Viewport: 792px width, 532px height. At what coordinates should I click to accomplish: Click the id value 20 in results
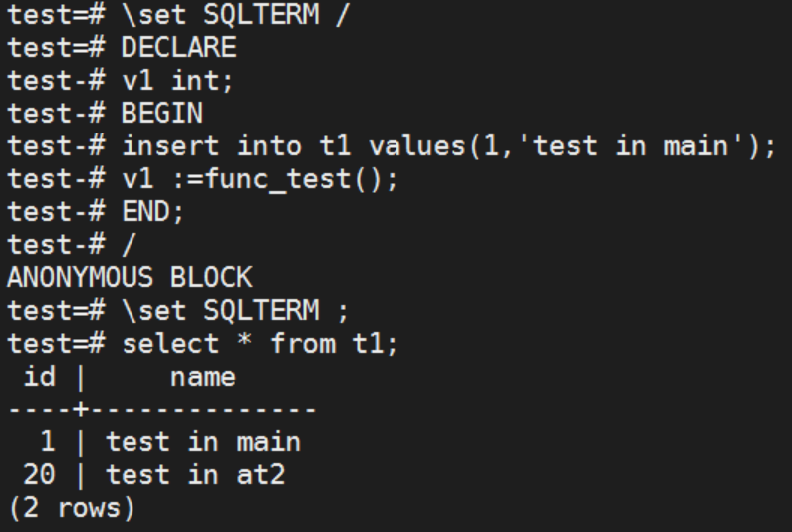39,474
